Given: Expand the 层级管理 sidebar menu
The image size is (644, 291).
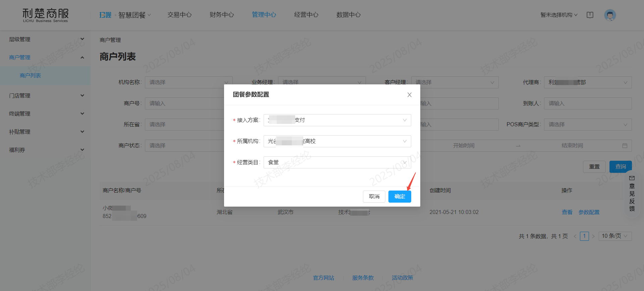Looking at the screenshot, I should coord(45,40).
